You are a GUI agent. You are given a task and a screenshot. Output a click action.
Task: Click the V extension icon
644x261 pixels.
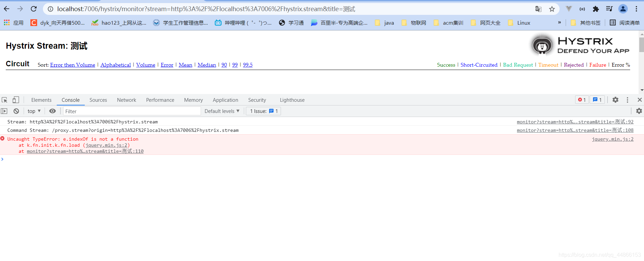click(x=569, y=9)
